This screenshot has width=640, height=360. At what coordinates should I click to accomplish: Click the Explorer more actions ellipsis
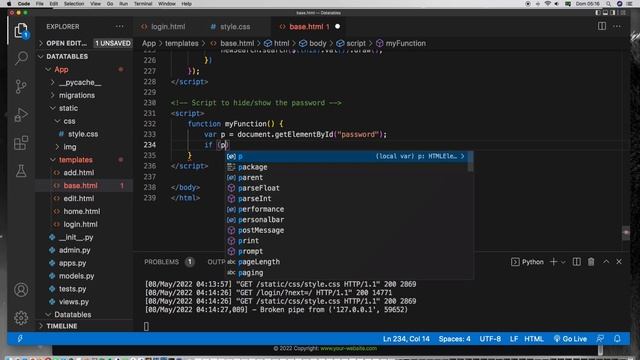click(x=119, y=27)
